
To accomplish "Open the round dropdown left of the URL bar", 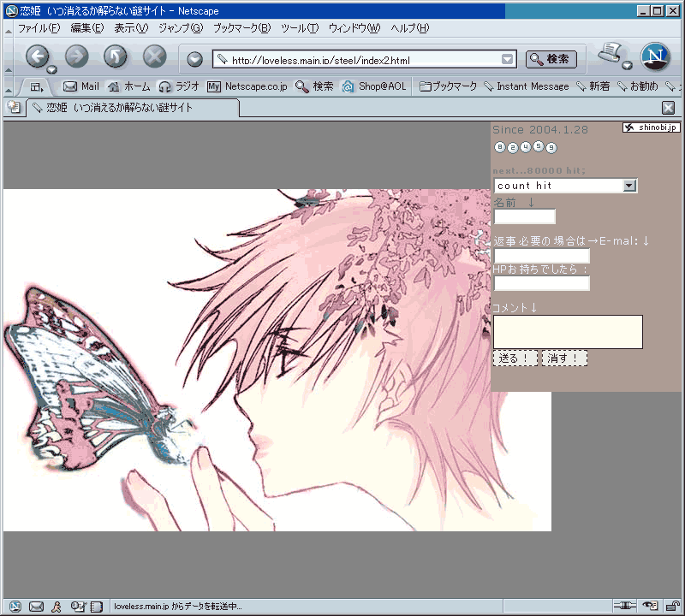I will pos(195,59).
